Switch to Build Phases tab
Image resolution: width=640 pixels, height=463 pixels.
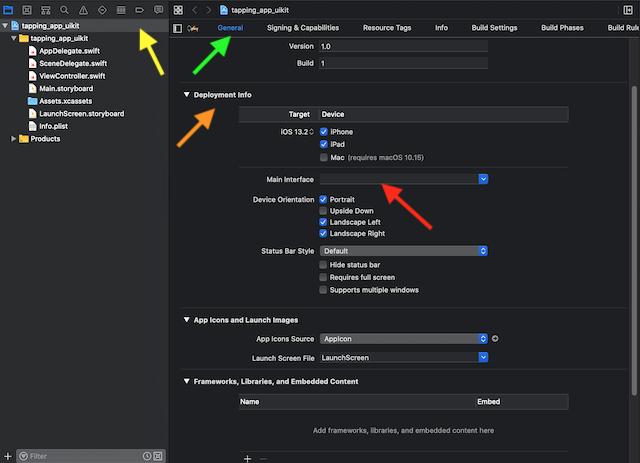point(562,28)
